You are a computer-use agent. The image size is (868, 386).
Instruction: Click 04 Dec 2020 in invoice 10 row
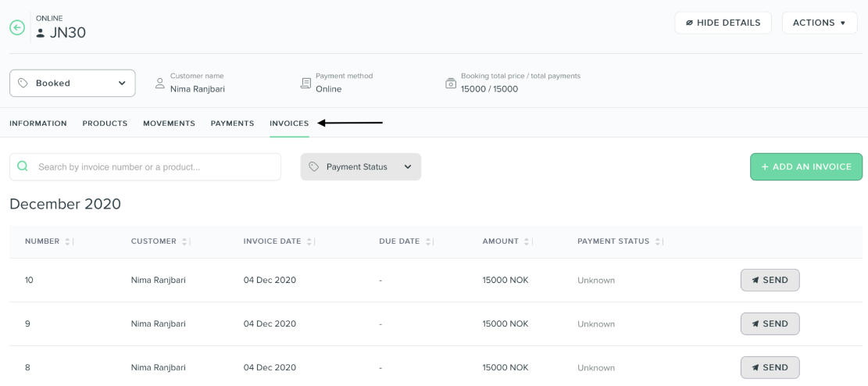(x=270, y=281)
